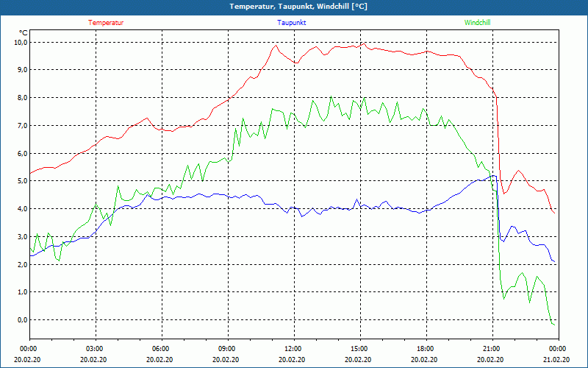Click the '21.02.20' date label
The width and height of the screenshot is (588, 368).
(557, 359)
